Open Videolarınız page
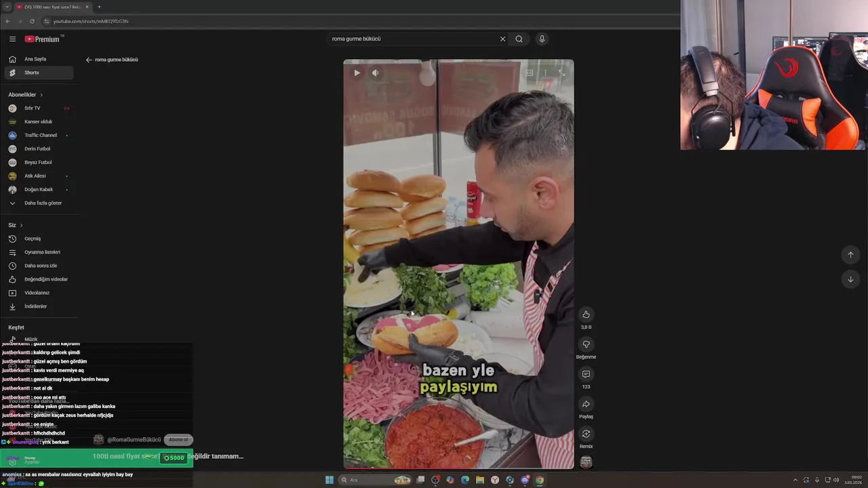This screenshot has width=868, height=488. [x=39, y=293]
